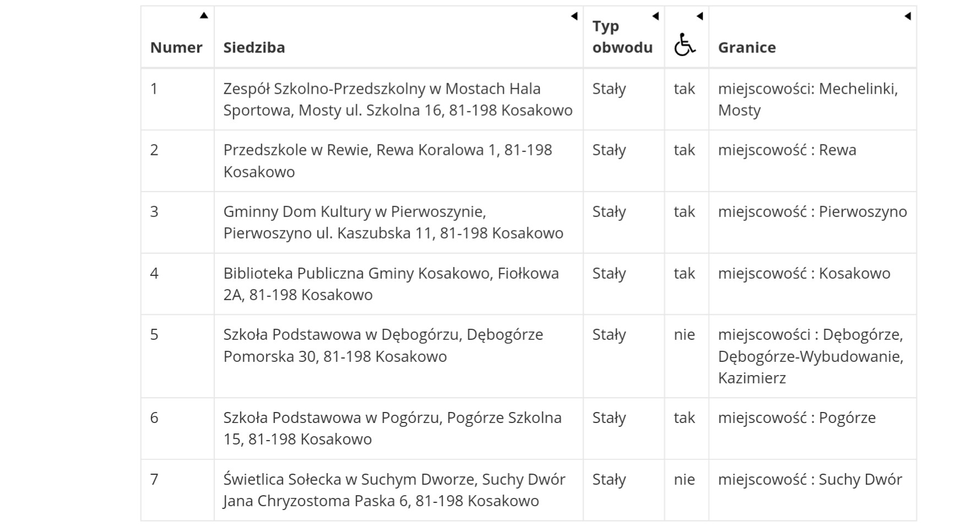The image size is (980, 526).
Task: Click sort arrow above wheelchair icon
Action: pyautogui.click(x=700, y=16)
